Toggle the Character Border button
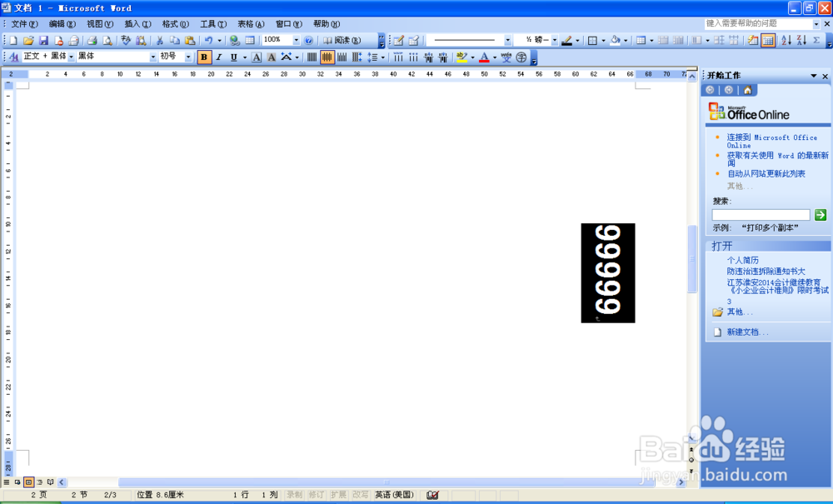Viewport: 833px width, 504px height. [257, 57]
